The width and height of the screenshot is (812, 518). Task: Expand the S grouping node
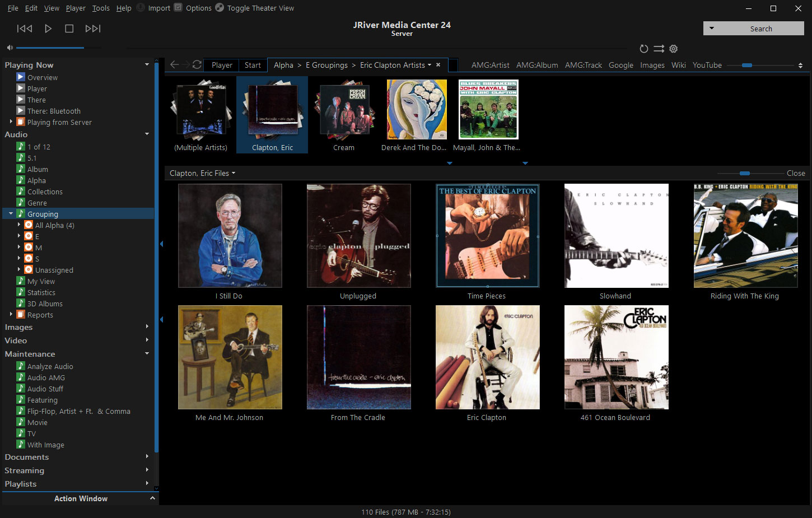18,258
